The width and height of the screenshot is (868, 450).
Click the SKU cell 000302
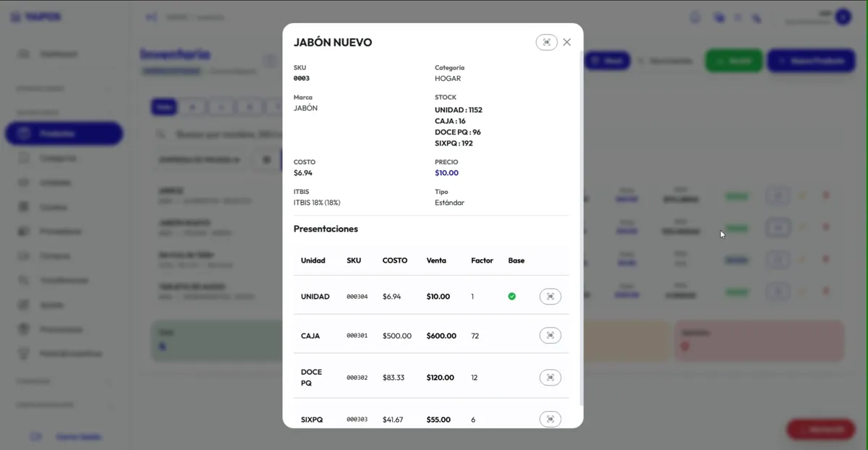click(357, 378)
